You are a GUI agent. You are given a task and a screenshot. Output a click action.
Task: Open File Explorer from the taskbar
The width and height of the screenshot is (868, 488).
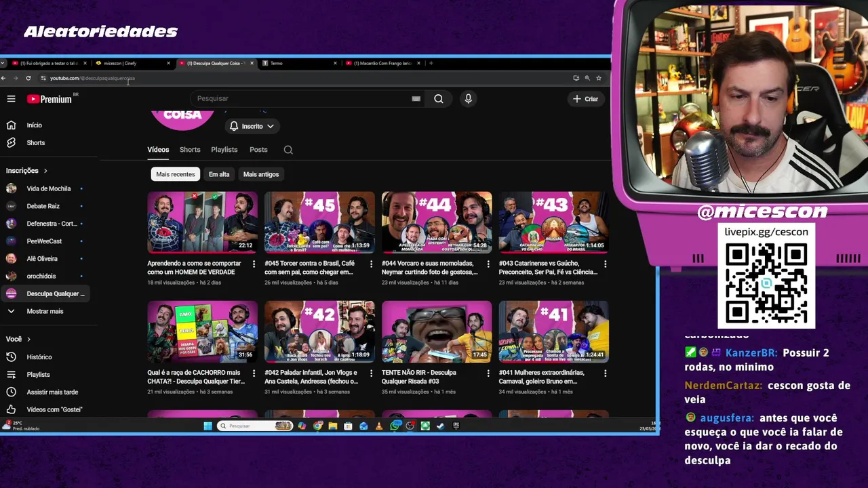(332, 426)
